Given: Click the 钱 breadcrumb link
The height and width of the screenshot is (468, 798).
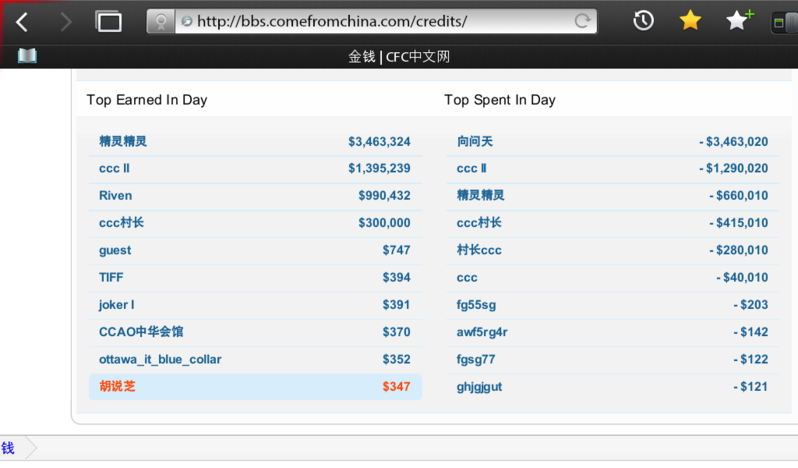Looking at the screenshot, I should (8, 448).
